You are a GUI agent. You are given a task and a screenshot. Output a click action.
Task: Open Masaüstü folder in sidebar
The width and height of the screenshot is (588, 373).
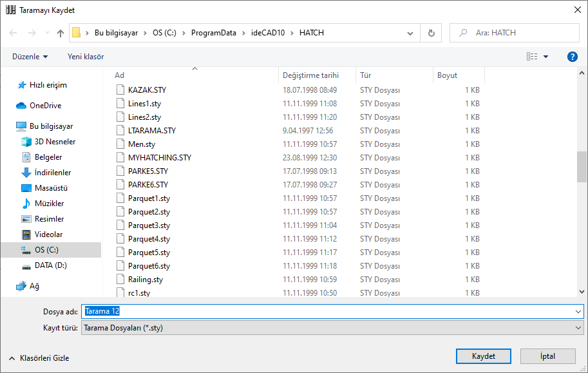click(51, 188)
